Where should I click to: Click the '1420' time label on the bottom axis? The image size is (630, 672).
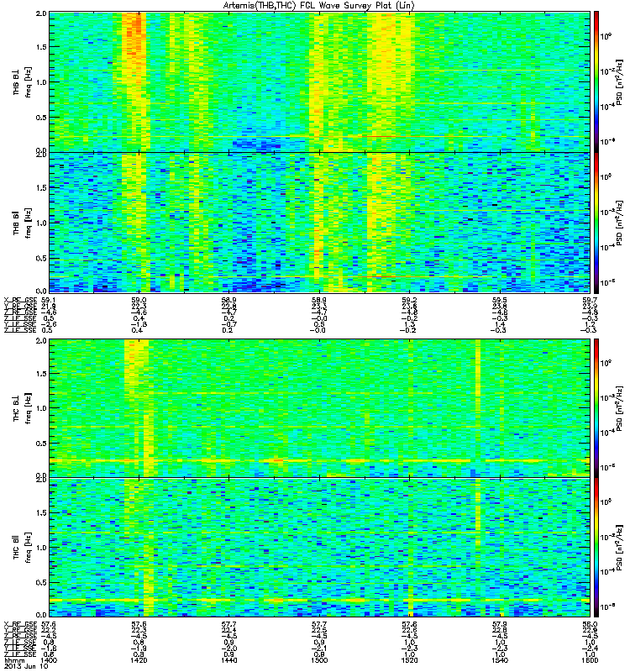pyautogui.click(x=139, y=660)
